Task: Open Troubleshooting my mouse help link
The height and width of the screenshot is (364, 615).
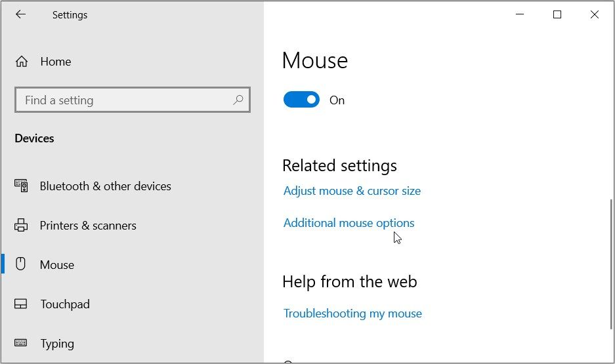Action: [x=352, y=313]
